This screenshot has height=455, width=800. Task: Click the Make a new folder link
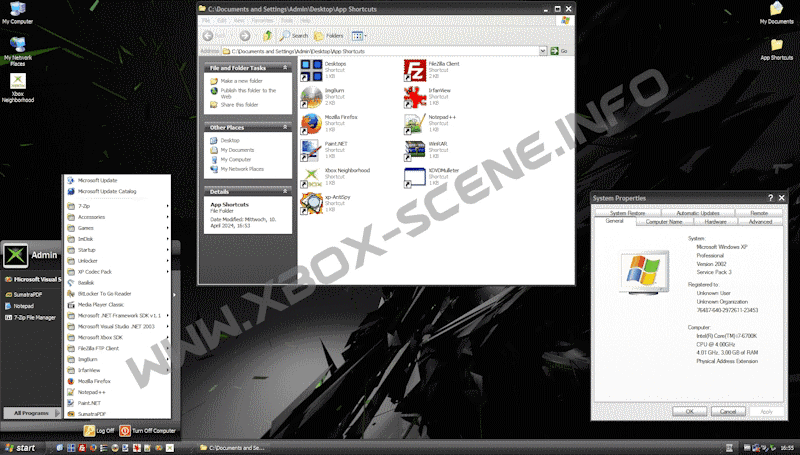[241, 81]
